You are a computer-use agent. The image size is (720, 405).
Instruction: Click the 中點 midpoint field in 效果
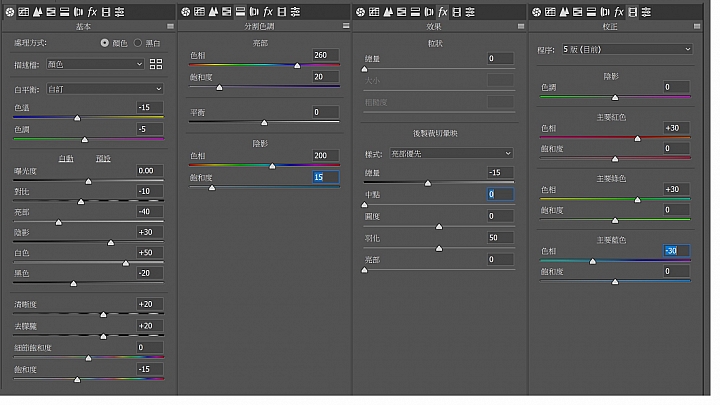click(x=500, y=194)
